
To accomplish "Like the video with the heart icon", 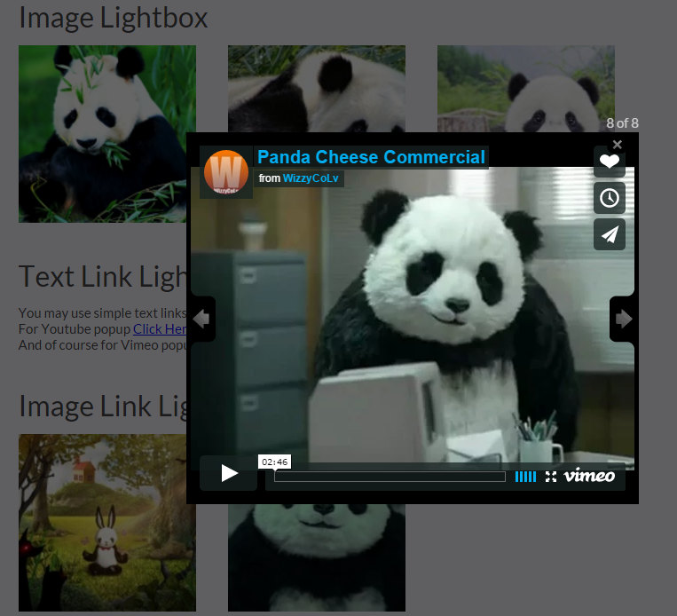I will (x=610, y=162).
